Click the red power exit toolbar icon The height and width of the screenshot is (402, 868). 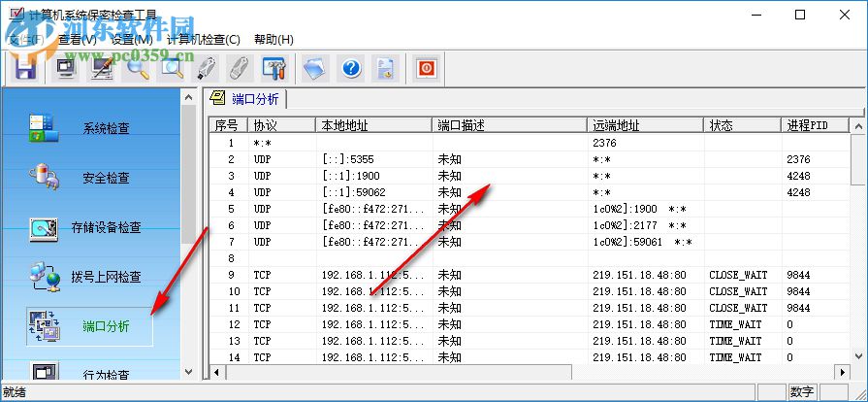coord(427,69)
